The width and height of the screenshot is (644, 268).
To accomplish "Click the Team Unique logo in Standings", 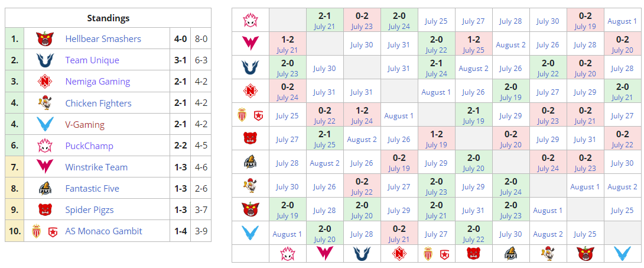I will coord(45,60).
